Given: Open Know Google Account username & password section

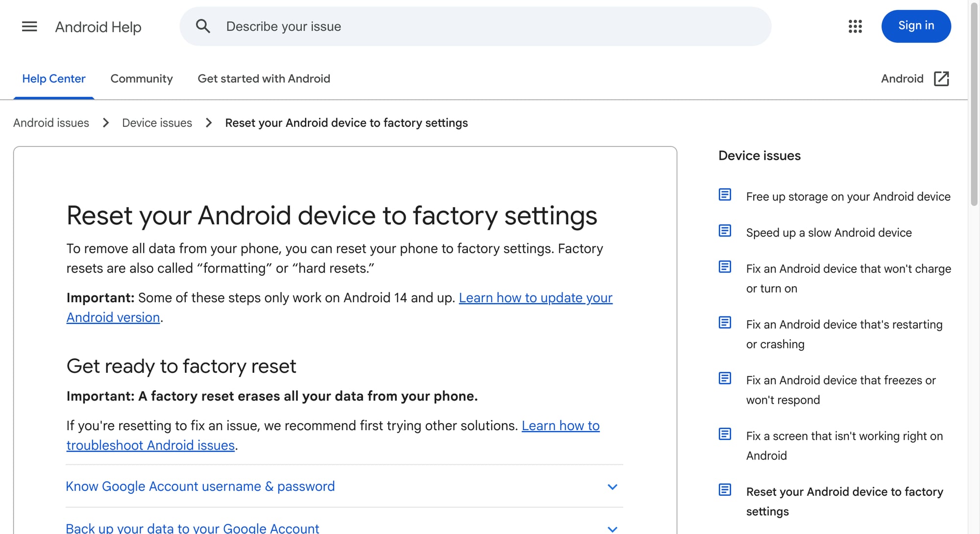Looking at the screenshot, I should [344, 486].
